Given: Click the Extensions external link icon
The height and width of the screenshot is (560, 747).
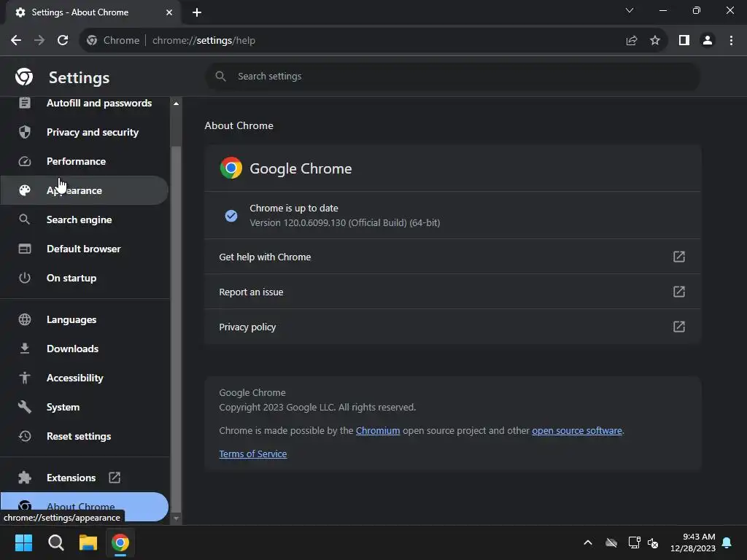Looking at the screenshot, I should coord(115,478).
